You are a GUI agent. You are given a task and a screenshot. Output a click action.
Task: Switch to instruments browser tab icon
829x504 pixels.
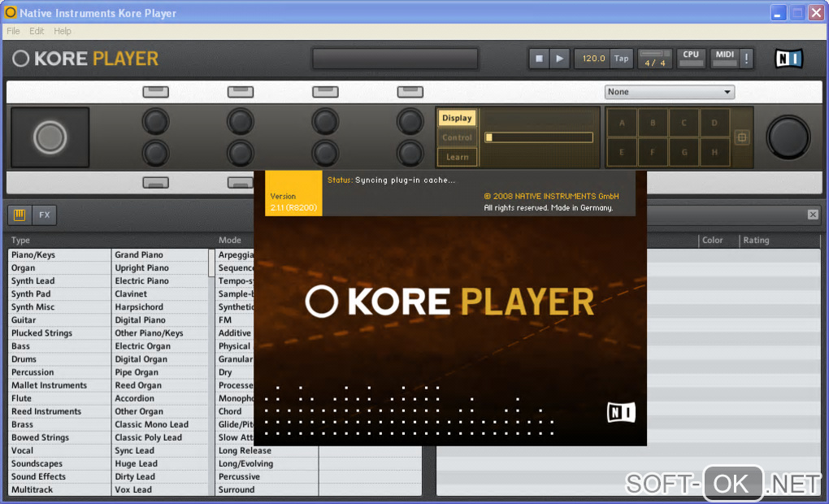(20, 215)
